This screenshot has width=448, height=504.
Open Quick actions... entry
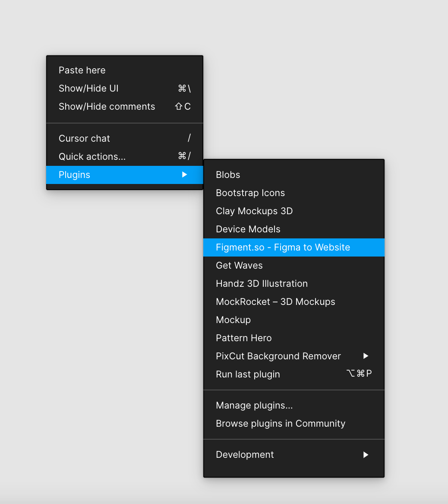point(125,156)
